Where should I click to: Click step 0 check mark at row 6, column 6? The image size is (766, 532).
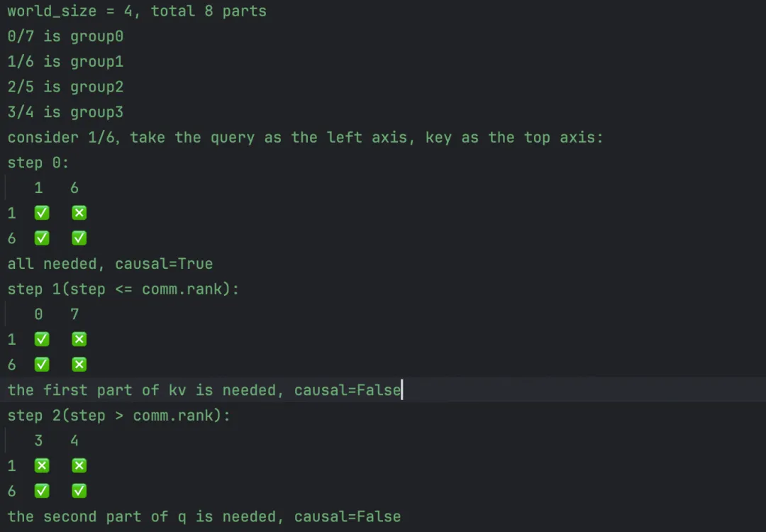(79, 238)
